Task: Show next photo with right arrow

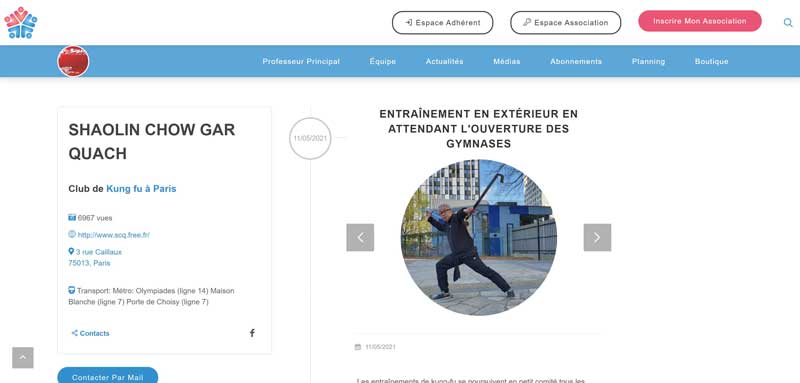Action: point(597,238)
